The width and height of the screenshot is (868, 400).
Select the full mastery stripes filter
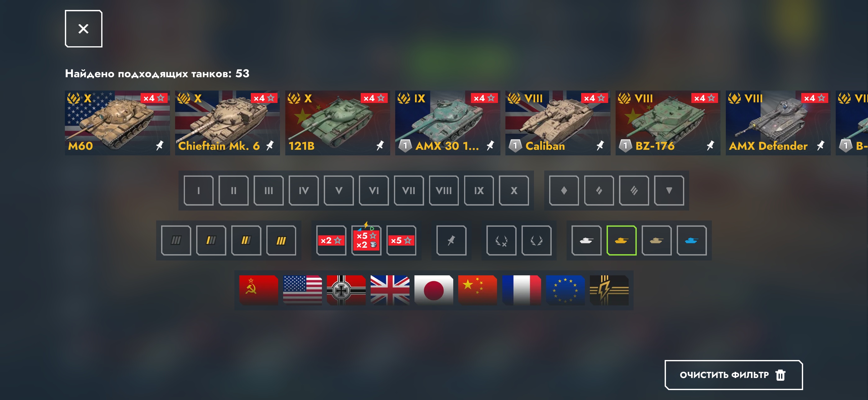[281, 240]
